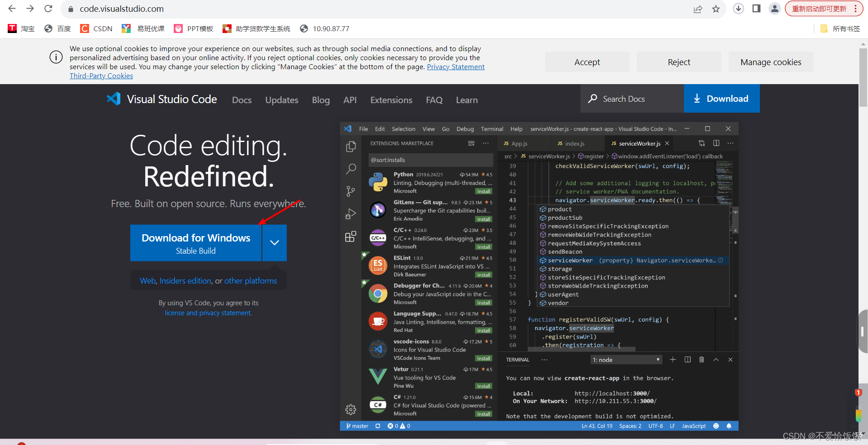Click the add new terminal plus icon
Viewport: 868px width, 445px height.
click(x=673, y=360)
